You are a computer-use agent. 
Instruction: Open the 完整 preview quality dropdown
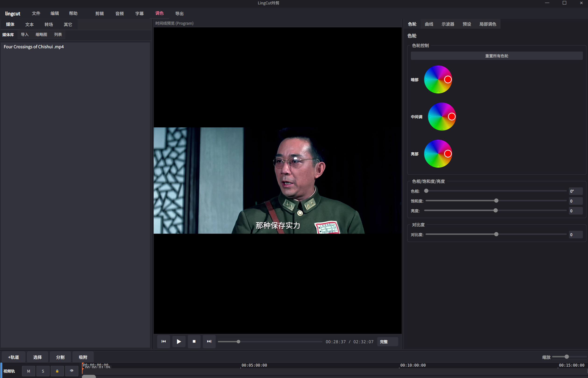pos(388,342)
